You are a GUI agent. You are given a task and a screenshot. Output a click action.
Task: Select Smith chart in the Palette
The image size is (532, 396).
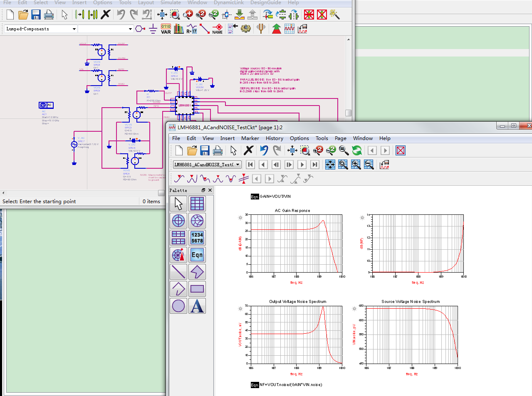197,221
